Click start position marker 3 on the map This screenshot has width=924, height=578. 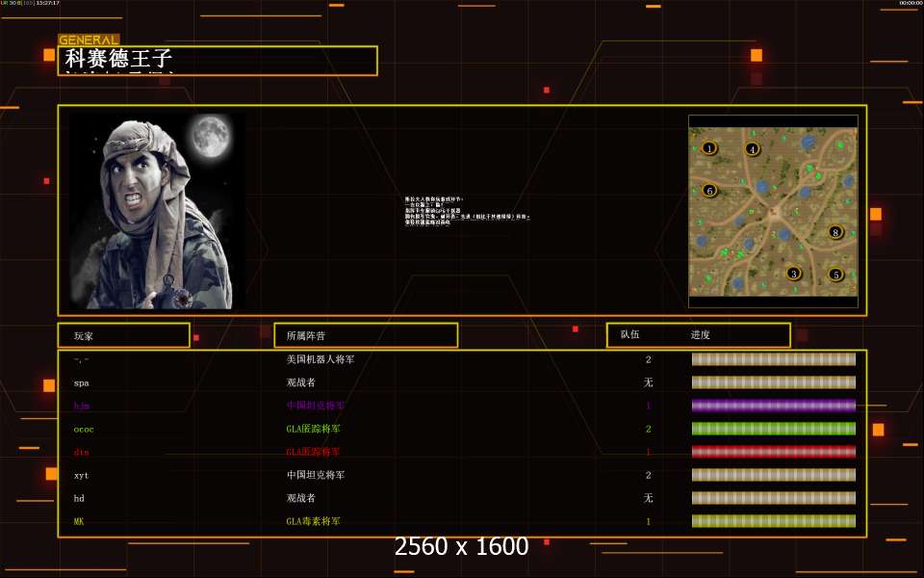coord(794,274)
